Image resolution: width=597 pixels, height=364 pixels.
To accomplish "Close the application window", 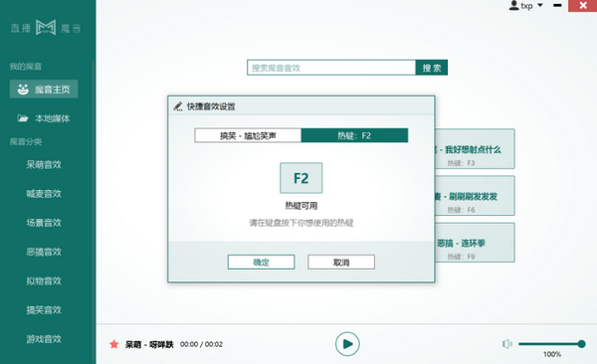I will point(583,5).
